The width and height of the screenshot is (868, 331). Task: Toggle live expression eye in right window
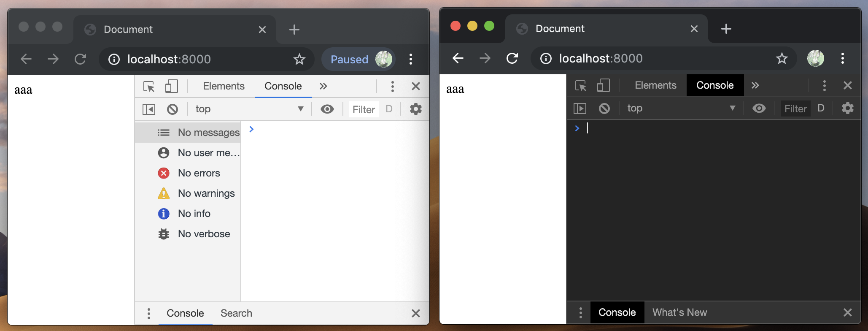759,109
